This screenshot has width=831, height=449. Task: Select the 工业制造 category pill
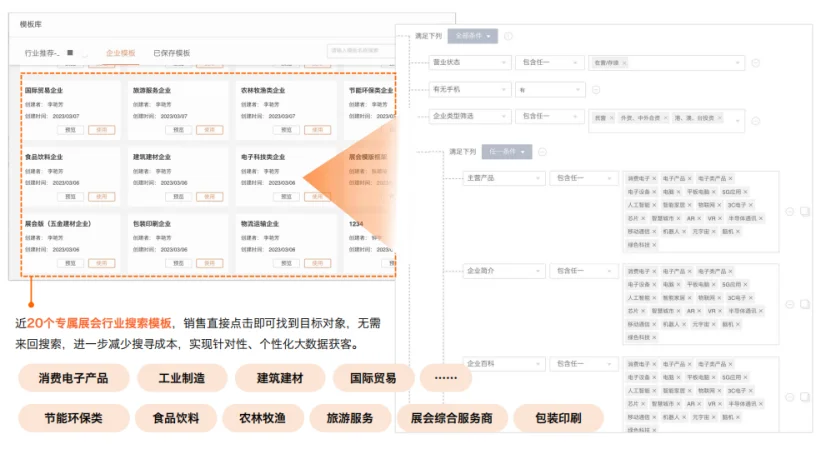click(182, 378)
